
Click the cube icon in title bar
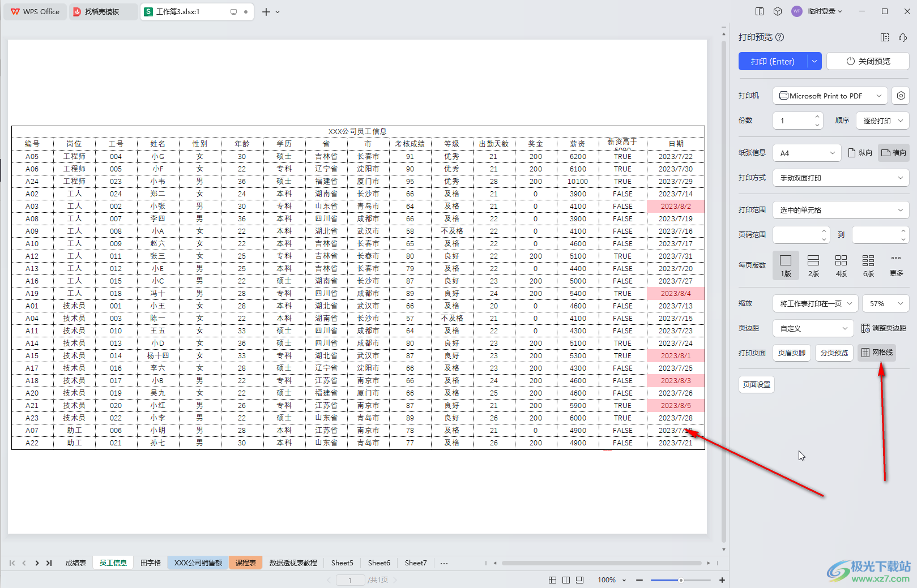click(x=778, y=11)
